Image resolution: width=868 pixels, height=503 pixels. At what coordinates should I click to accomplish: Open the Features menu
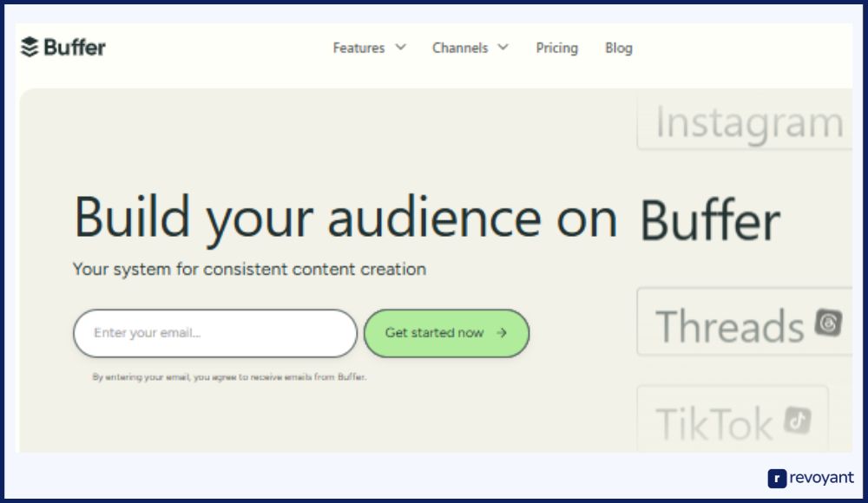tap(359, 49)
